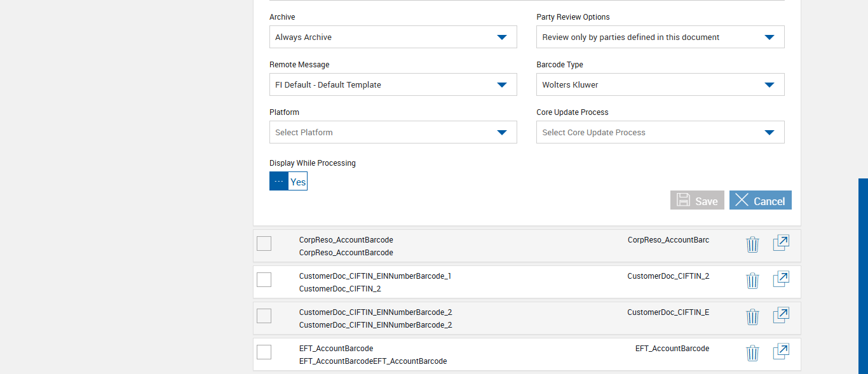The image size is (868, 374).
Task: Open the CorpReso_AccountBarcode row in a new window
Action: click(x=781, y=243)
